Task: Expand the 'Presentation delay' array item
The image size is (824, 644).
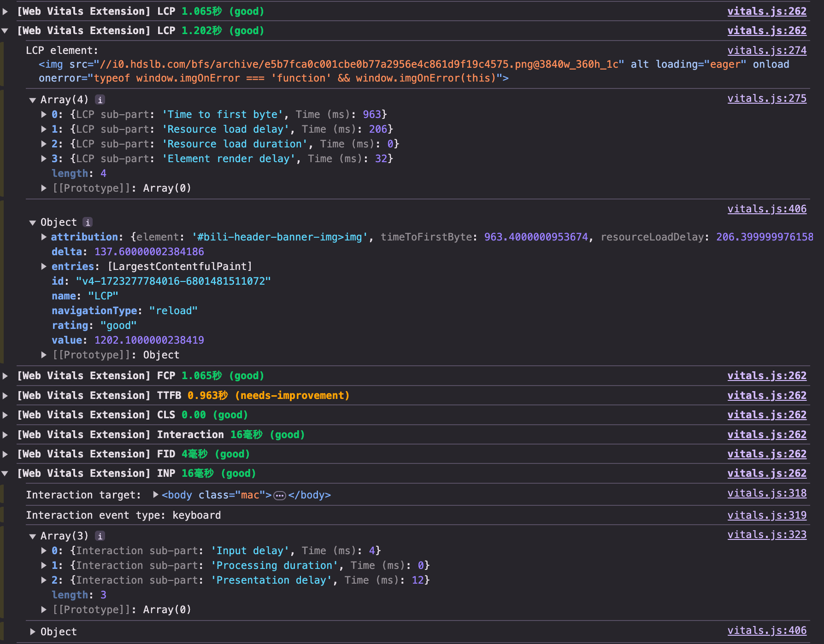Action: point(44,580)
